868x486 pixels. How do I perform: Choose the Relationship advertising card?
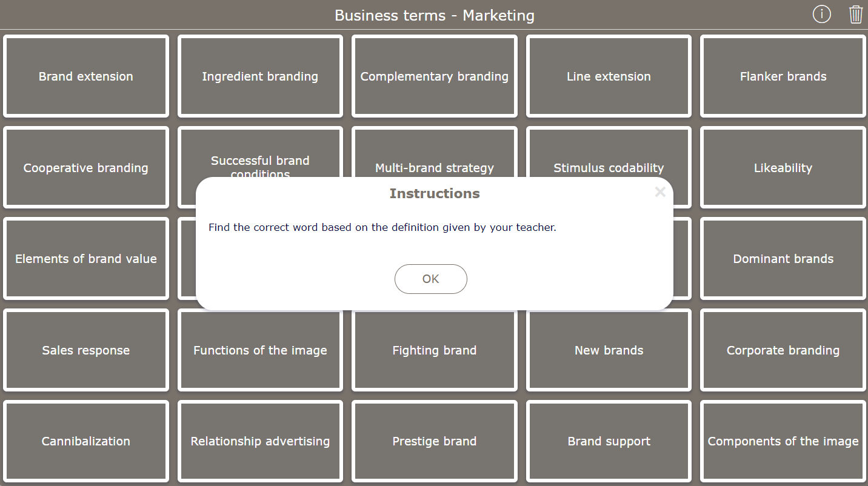[x=260, y=441]
